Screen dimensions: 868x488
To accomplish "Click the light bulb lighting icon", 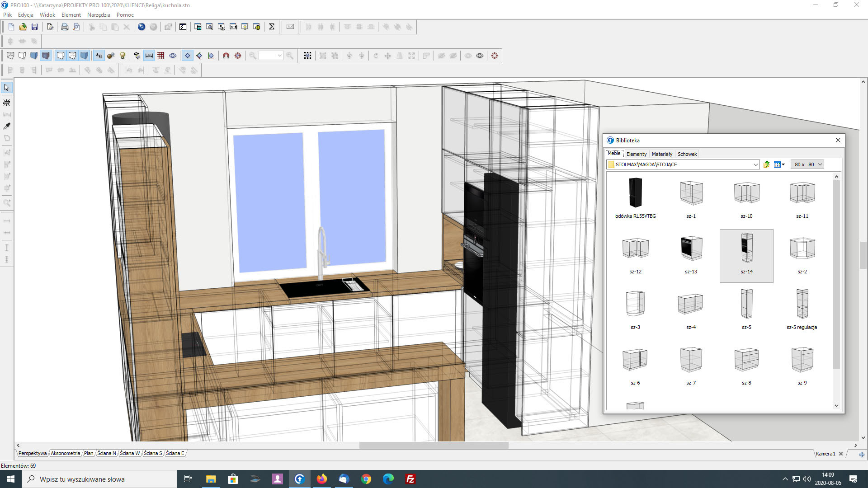I will 123,56.
